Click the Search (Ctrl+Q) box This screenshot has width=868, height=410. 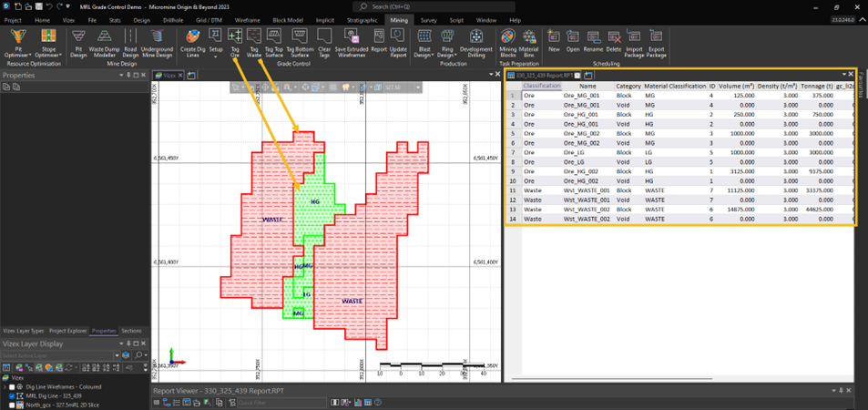[419, 6]
